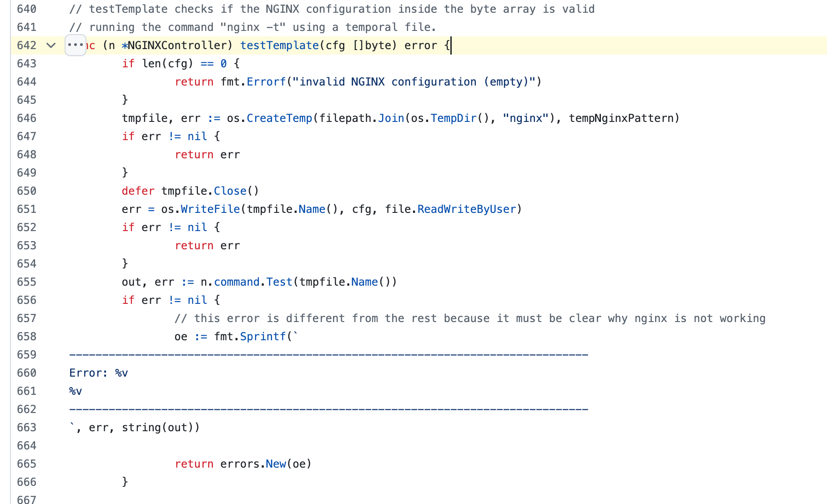Click the Close symbol on the defer line
This screenshot has width=827, height=504.
point(230,191)
